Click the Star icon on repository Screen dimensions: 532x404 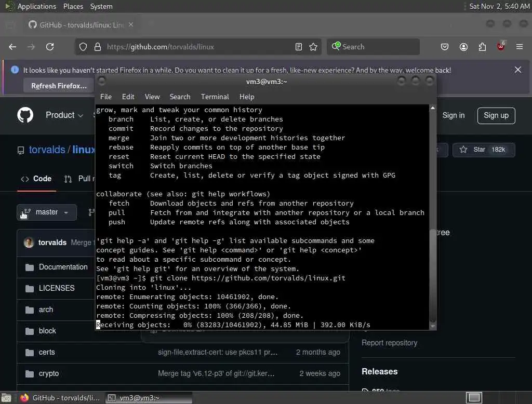463,150
